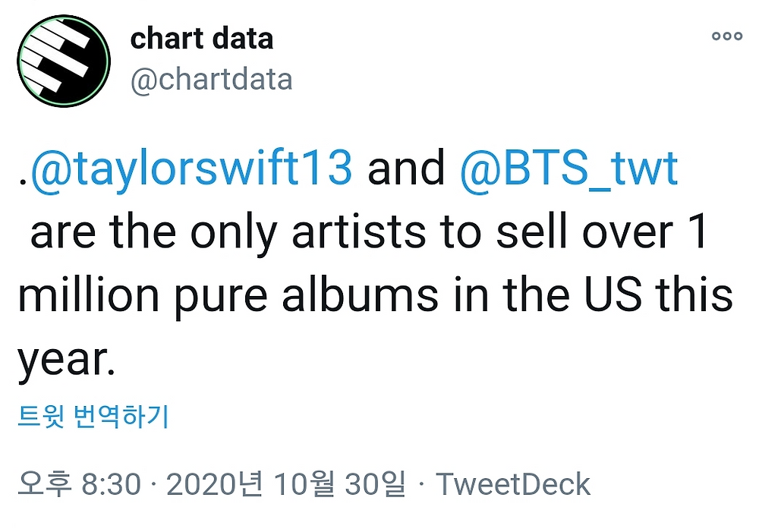Image resolution: width=759 pixels, height=532 pixels.
Task: Open the more options three-dot menu
Action: tap(726, 36)
